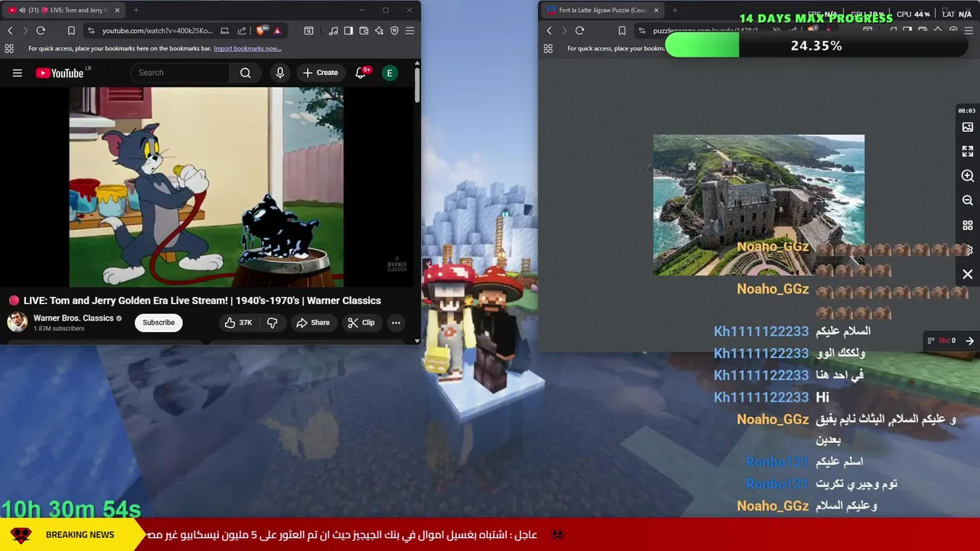
Task: Close the puzzle tools panel X
Action: pyautogui.click(x=968, y=274)
